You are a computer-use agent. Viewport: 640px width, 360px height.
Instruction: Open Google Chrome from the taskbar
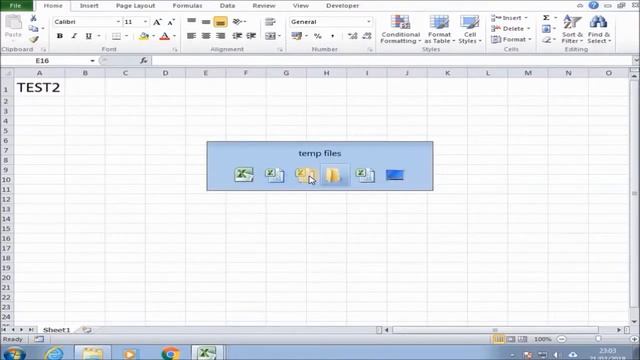[171, 353]
